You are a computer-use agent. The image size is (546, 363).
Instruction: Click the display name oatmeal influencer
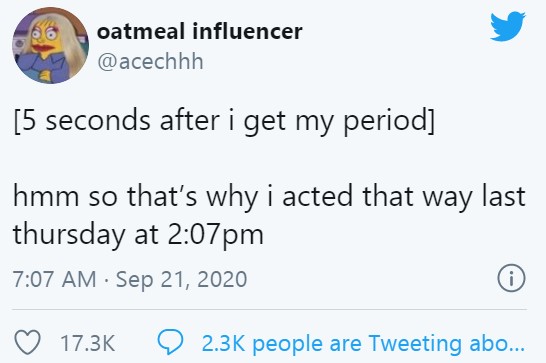[x=200, y=31]
